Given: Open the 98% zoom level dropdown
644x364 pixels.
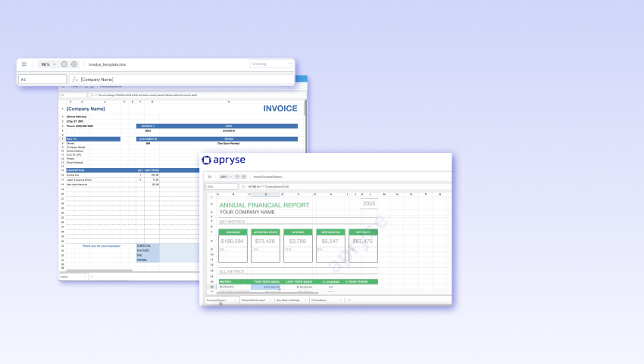Looking at the screenshot, I should click(x=48, y=64).
